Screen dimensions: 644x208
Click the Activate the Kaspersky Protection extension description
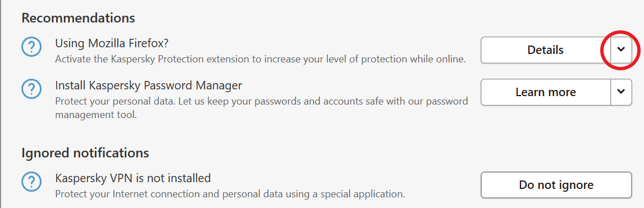point(261,59)
